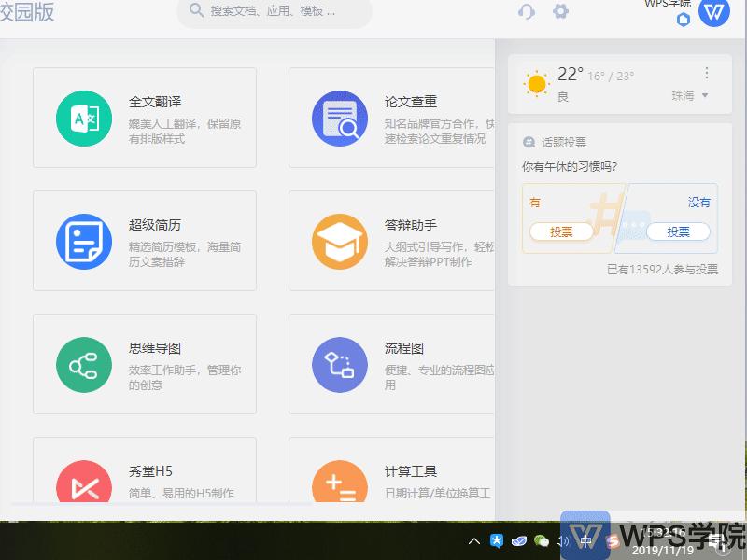Viewport: 747px width, 560px height.
Task: Click the 投票 vote button under 有
Action: (x=562, y=231)
